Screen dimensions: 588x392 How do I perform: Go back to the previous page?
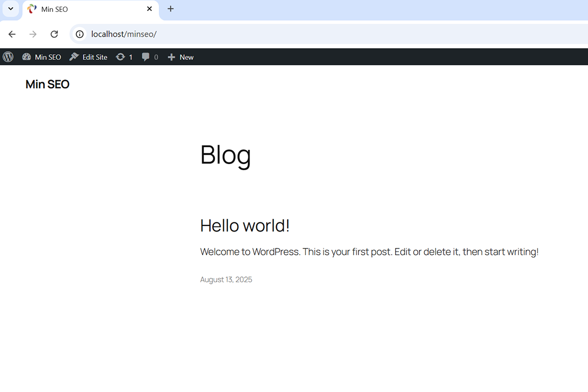12,35
